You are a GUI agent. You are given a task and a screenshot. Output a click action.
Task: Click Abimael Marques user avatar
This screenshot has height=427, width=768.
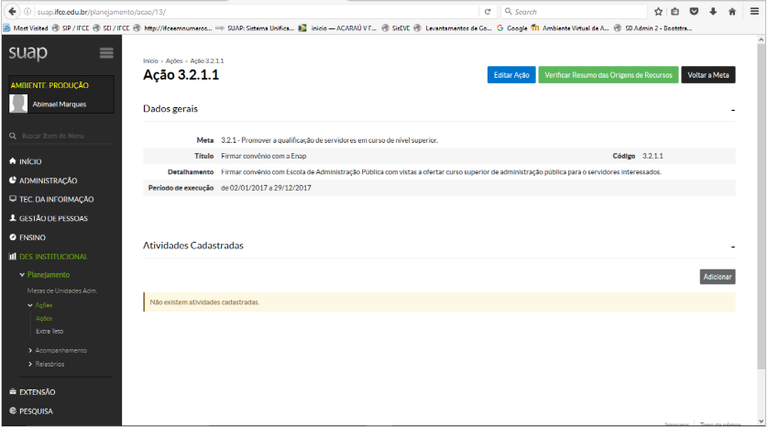(18, 104)
